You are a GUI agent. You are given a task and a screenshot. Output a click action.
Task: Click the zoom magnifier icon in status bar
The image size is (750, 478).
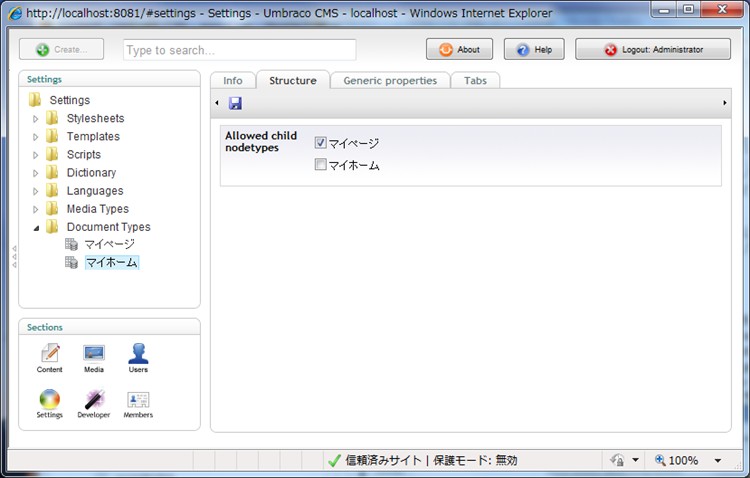coord(660,460)
